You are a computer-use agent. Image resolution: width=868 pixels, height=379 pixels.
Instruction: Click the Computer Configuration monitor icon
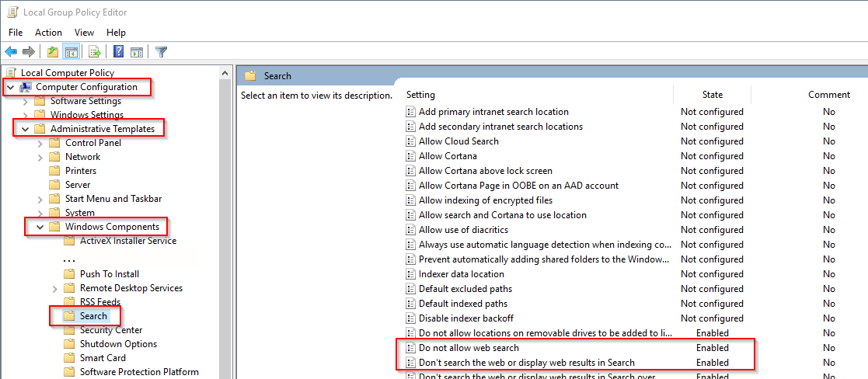(26, 87)
